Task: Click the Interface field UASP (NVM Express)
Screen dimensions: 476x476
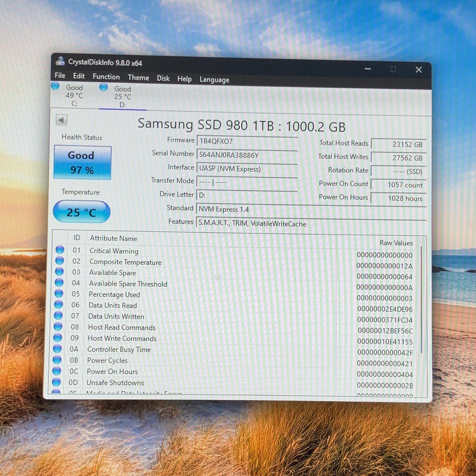Action: pyautogui.click(x=247, y=169)
